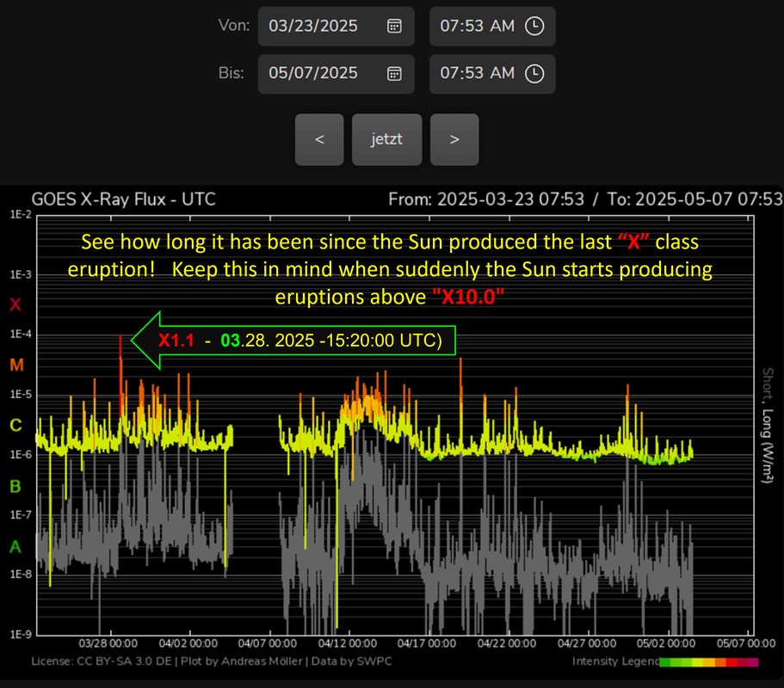This screenshot has width=784, height=688.
Task: Click the Data by SWPC credit
Action: [x=351, y=661]
